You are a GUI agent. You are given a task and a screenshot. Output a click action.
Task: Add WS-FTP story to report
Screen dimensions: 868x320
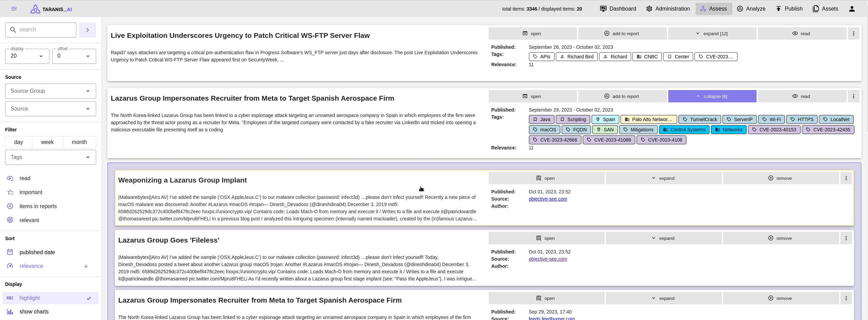coord(622,33)
